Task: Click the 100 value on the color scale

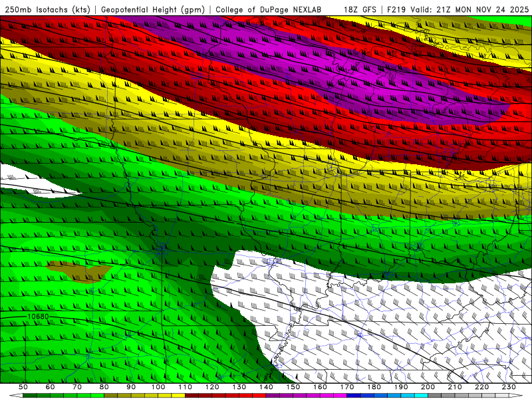Action: (x=158, y=387)
